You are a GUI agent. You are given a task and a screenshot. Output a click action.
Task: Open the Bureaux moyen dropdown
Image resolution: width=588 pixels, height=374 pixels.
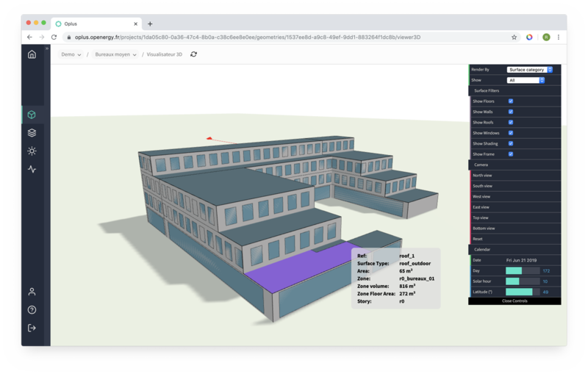[x=115, y=54]
